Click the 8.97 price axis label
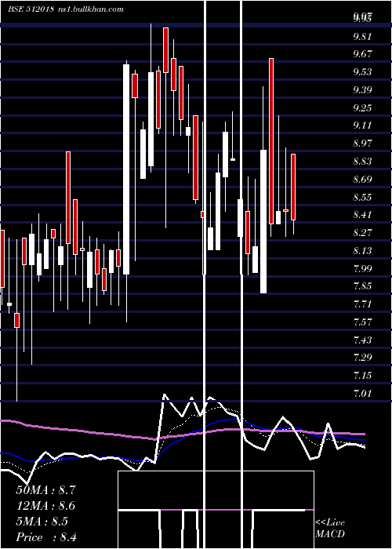 click(x=362, y=144)
